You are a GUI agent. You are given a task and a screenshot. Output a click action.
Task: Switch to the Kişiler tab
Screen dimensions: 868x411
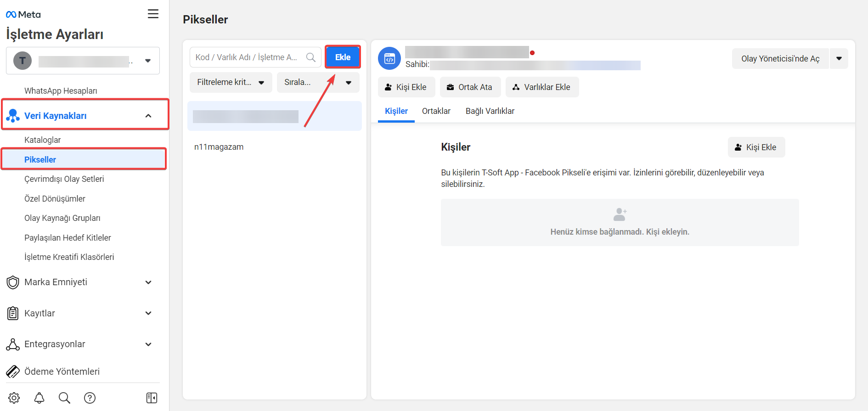396,111
